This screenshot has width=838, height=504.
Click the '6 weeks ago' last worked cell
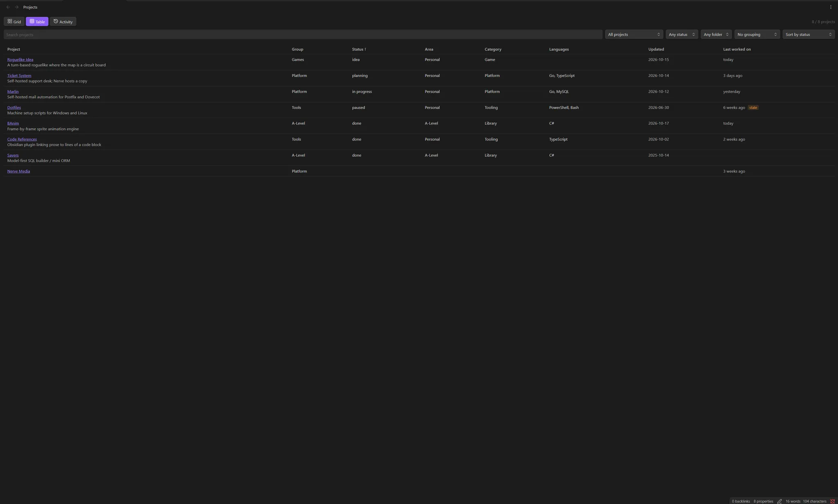pos(734,108)
